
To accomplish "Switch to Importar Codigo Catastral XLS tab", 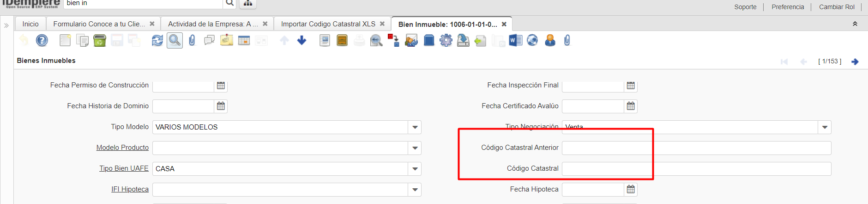I will pos(328,24).
